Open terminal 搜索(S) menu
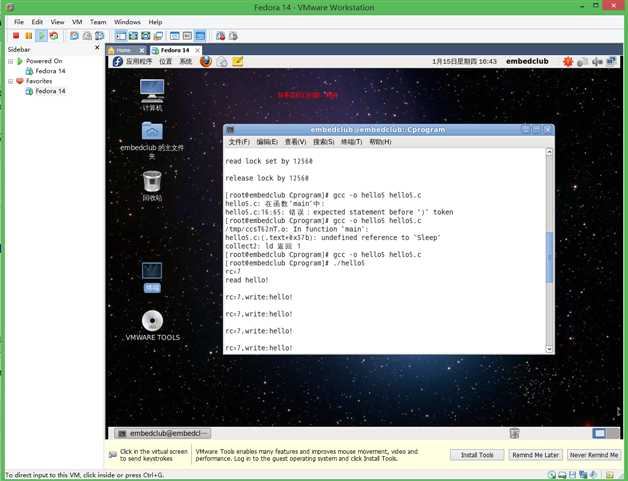628x481 pixels. [324, 142]
